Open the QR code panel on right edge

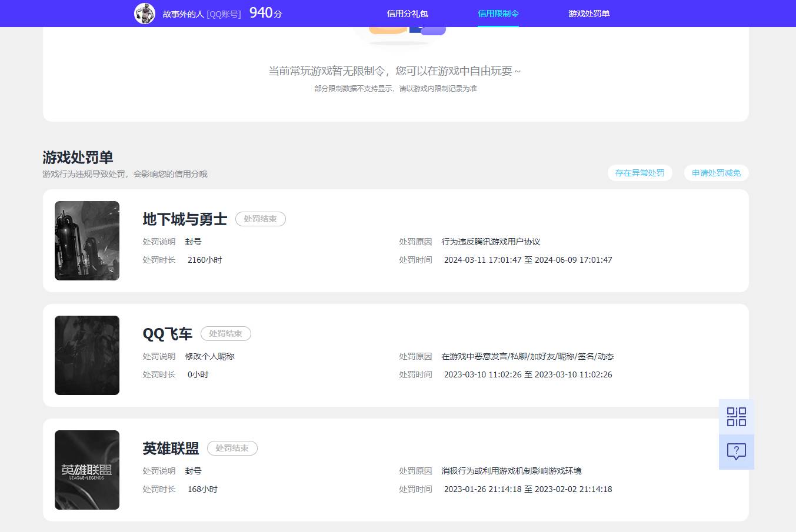tap(736, 416)
